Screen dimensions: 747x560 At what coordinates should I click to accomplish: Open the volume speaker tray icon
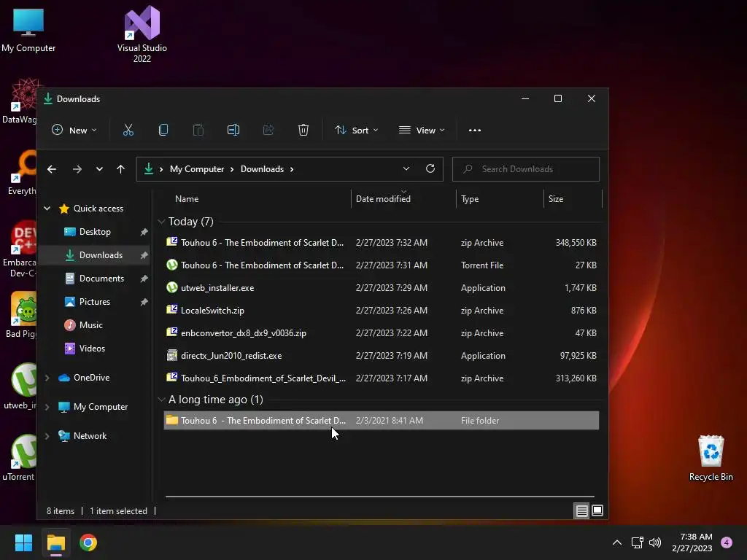click(655, 542)
